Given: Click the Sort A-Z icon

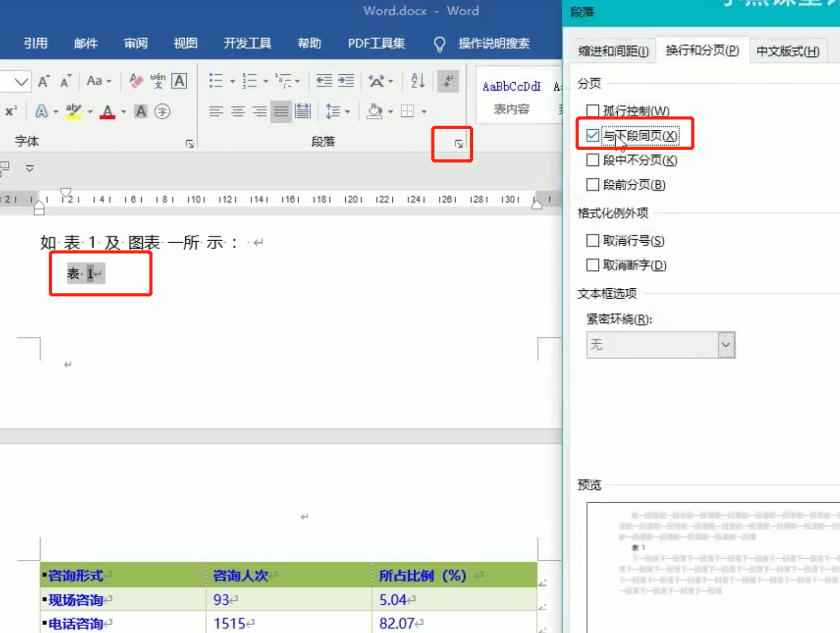Looking at the screenshot, I should click(417, 81).
